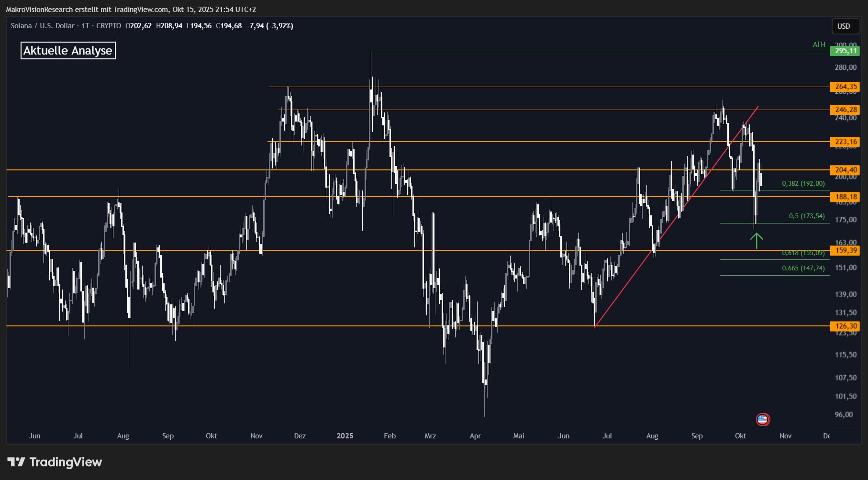Click the 223,16 price level tag

click(x=845, y=142)
